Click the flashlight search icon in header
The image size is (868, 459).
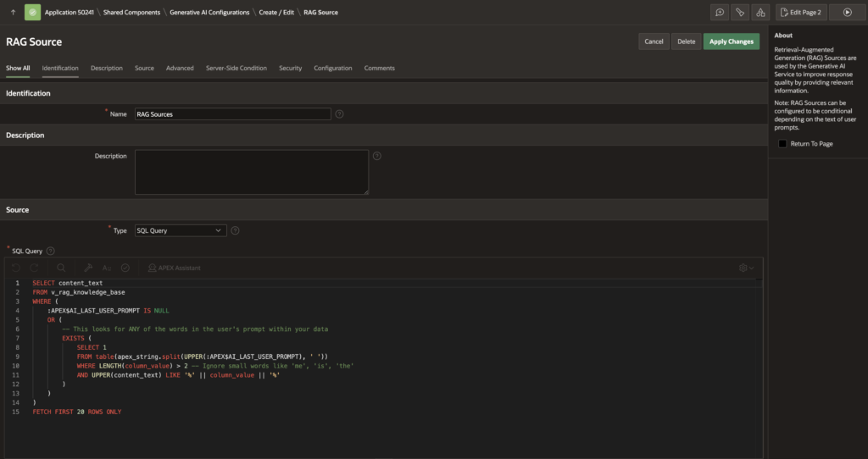(x=740, y=13)
